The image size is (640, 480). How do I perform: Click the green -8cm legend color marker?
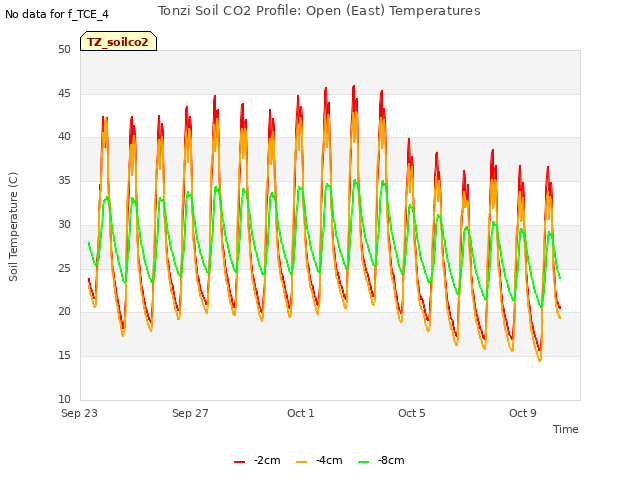click(x=363, y=462)
